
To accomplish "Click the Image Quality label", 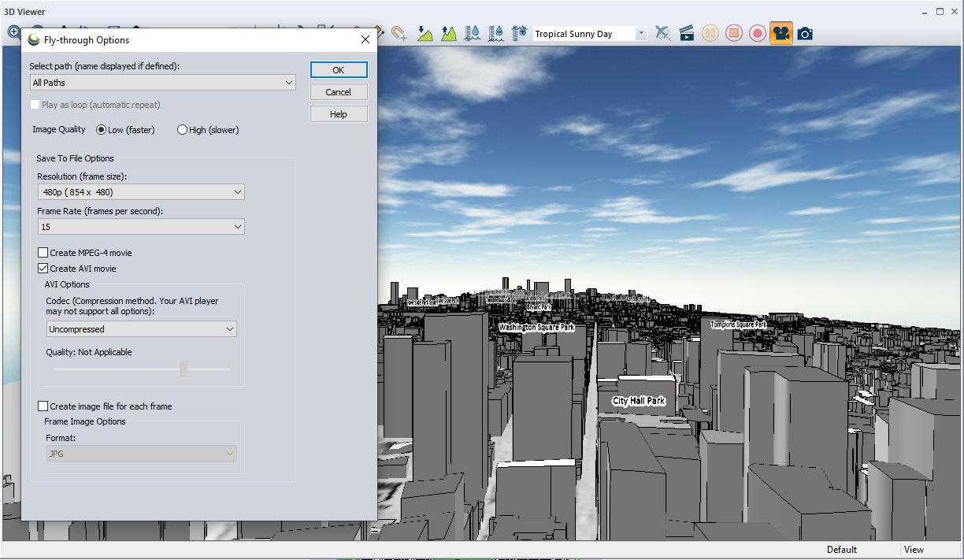I will tap(59, 130).
